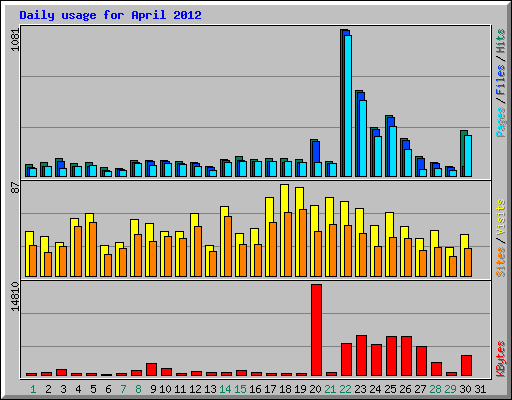Viewport: 512px width, 400px height.
Task: Click the tallest hits bar above day 22
Action: [342, 103]
